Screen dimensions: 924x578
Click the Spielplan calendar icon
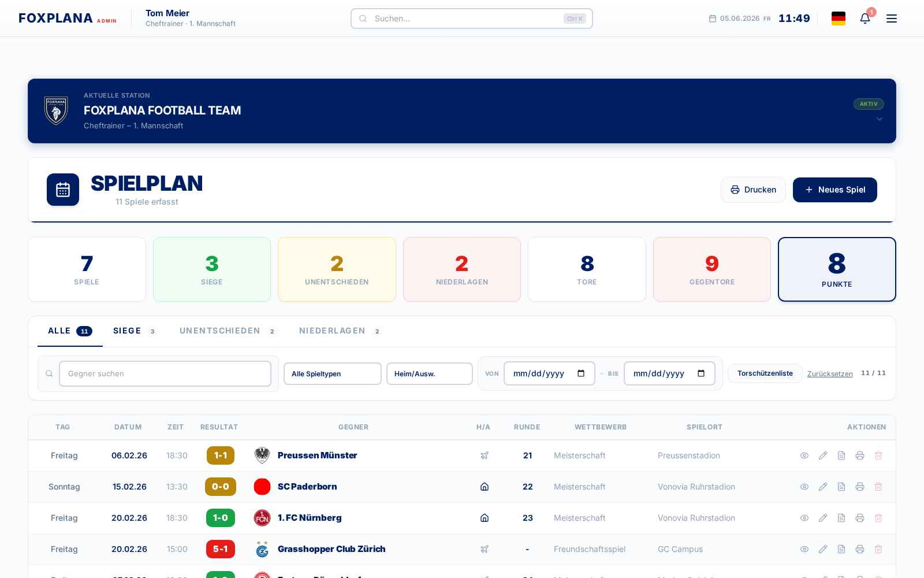[63, 190]
